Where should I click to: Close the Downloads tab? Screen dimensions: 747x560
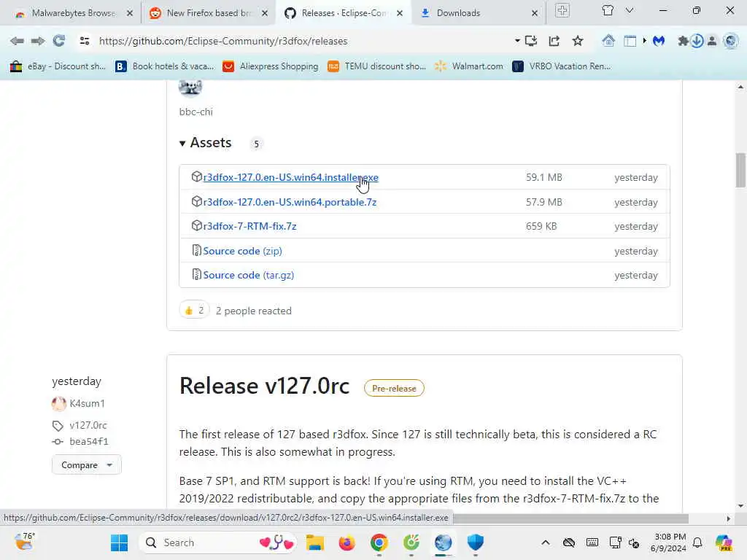point(535,13)
